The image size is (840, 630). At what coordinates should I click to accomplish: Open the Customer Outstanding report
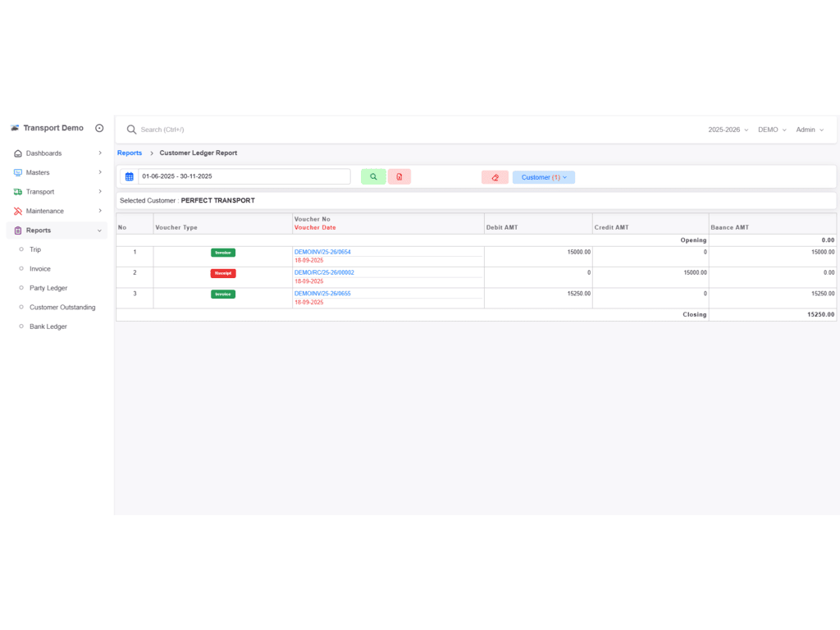(x=62, y=307)
